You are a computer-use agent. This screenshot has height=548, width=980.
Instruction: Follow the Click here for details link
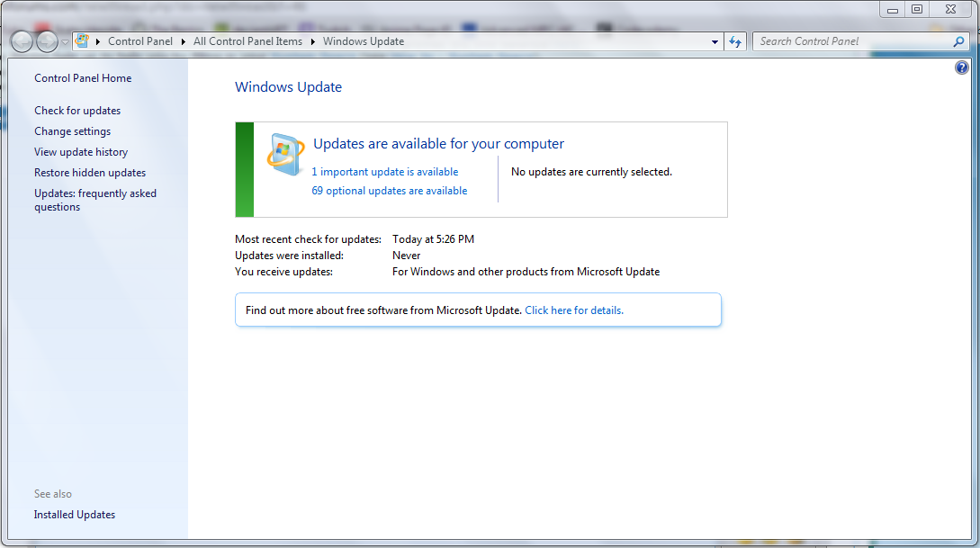[574, 310]
